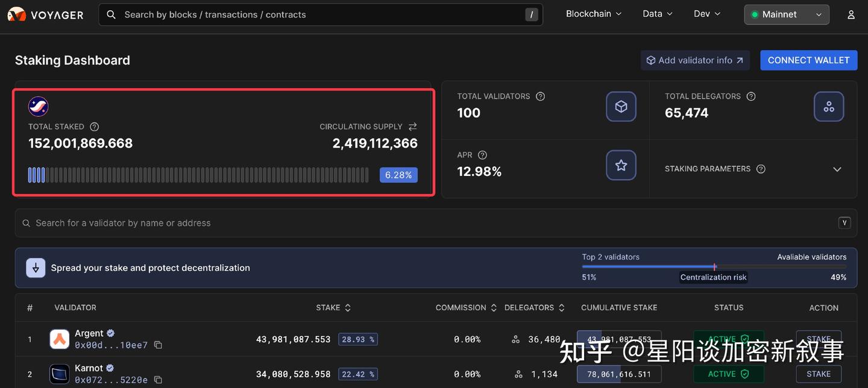Click the V shortcut key badge
The height and width of the screenshot is (388, 868).
click(x=844, y=223)
